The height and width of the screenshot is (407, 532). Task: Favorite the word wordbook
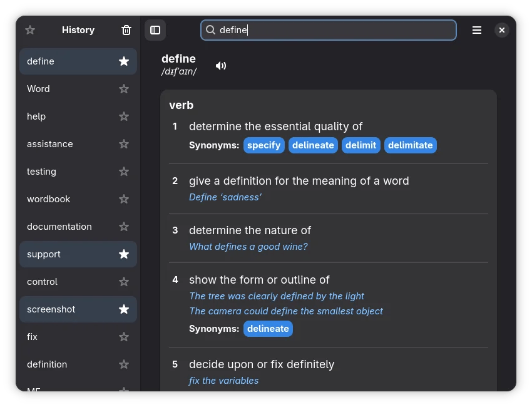[124, 199]
